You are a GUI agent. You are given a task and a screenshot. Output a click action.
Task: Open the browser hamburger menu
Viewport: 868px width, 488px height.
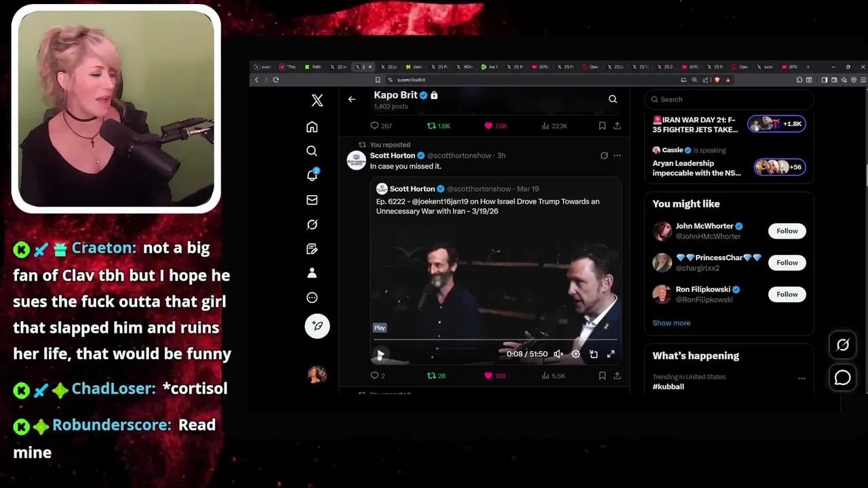tap(863, 80)
